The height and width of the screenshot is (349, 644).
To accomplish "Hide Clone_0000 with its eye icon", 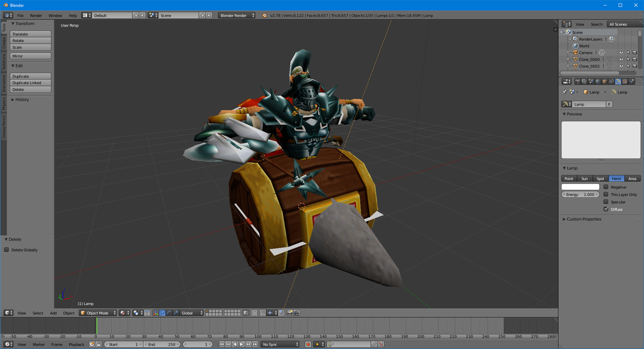I will coord(621,59).
